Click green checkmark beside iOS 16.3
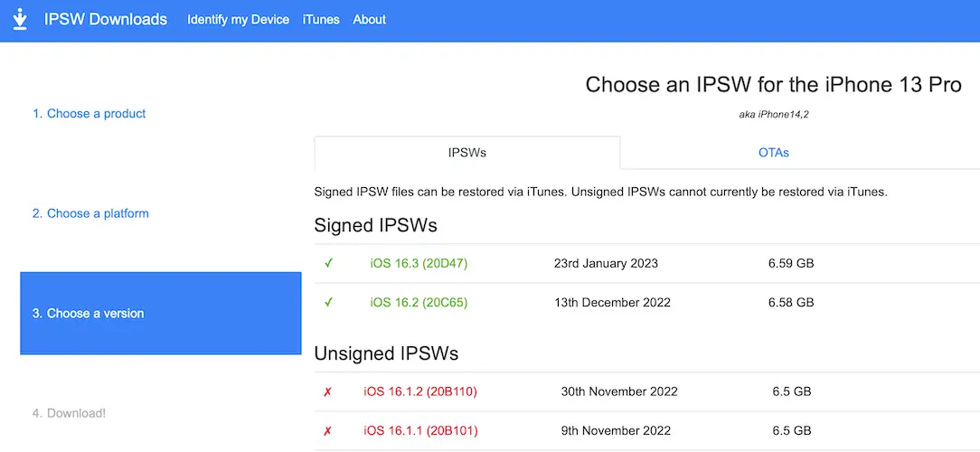This screenshot has width=980, height=452. point(328,264)
